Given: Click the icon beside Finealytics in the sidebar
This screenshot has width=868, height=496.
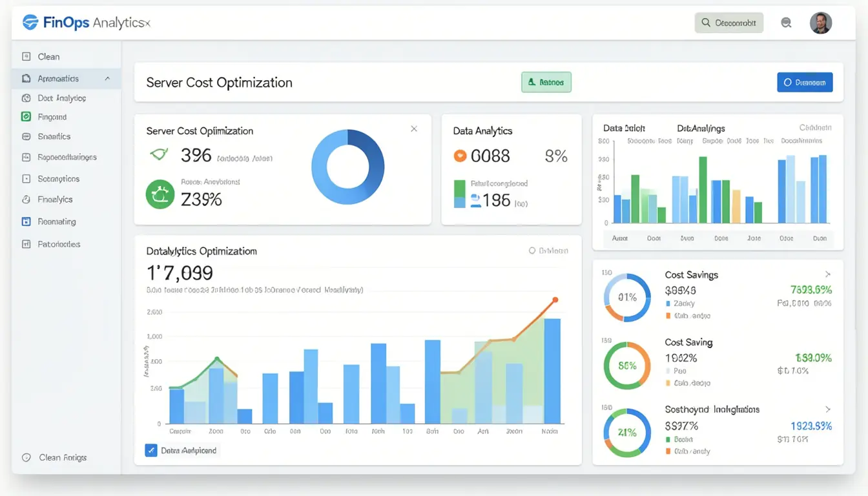Looking at the screenshot, I should [26, 200].
